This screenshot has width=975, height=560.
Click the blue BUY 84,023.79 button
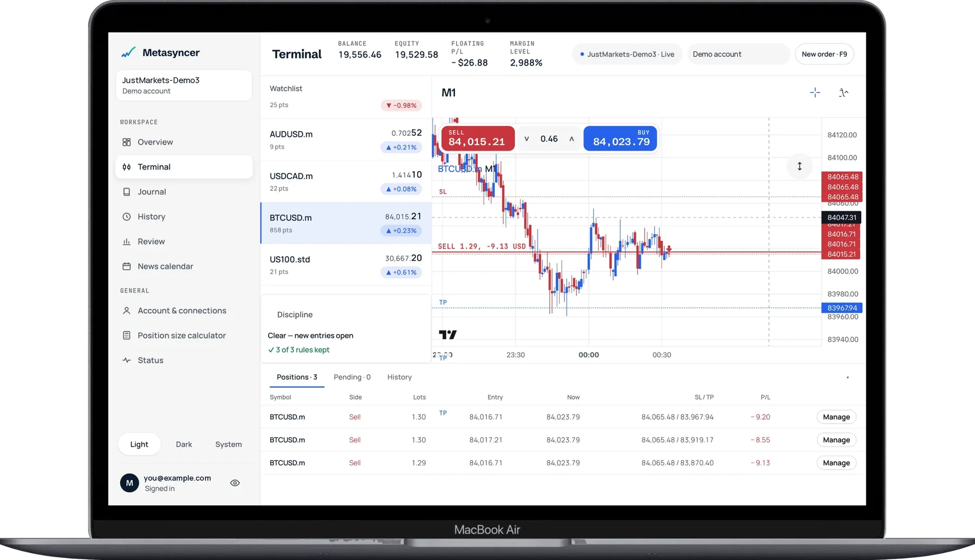[620, 139]
